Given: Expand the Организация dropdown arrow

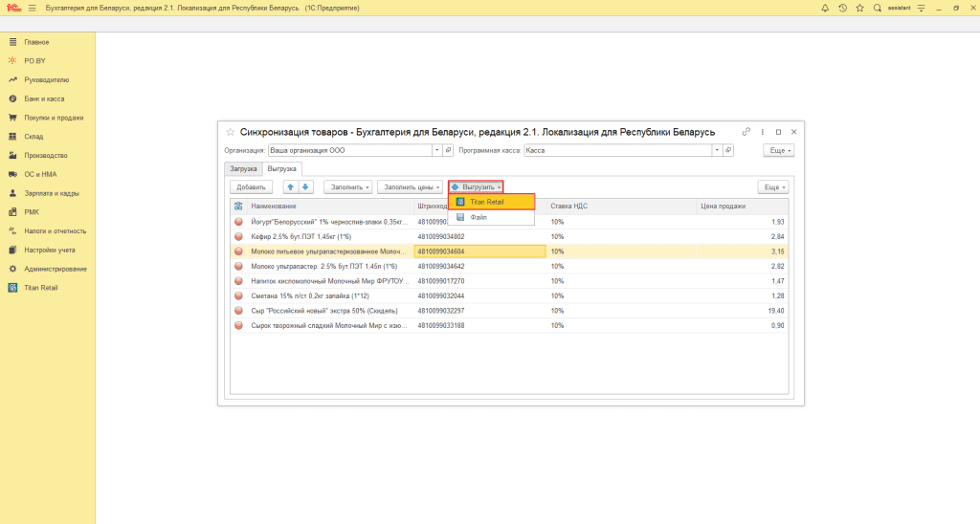Looking at the screenshot, I should [436, 150].
